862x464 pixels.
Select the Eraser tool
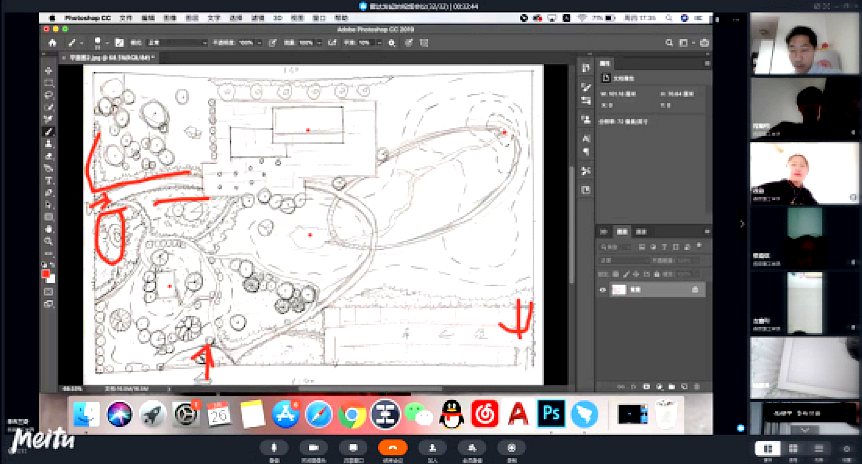tap(48, 156)
